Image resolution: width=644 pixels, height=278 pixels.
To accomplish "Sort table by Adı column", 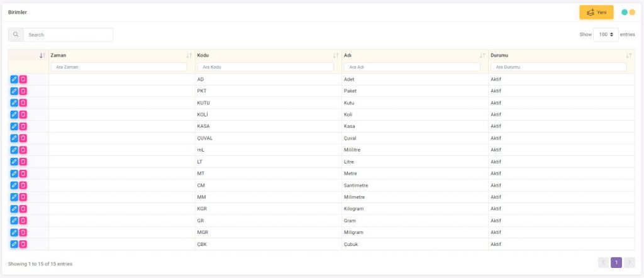I will pos(482,55).
